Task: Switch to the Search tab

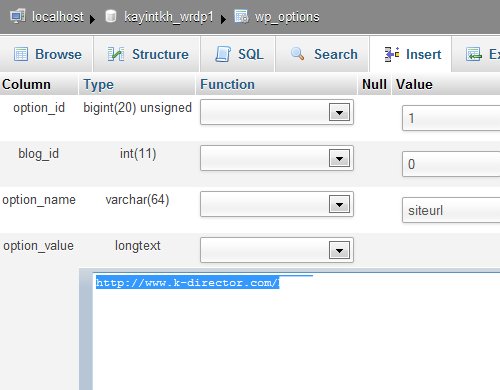Action: (322, 54)
